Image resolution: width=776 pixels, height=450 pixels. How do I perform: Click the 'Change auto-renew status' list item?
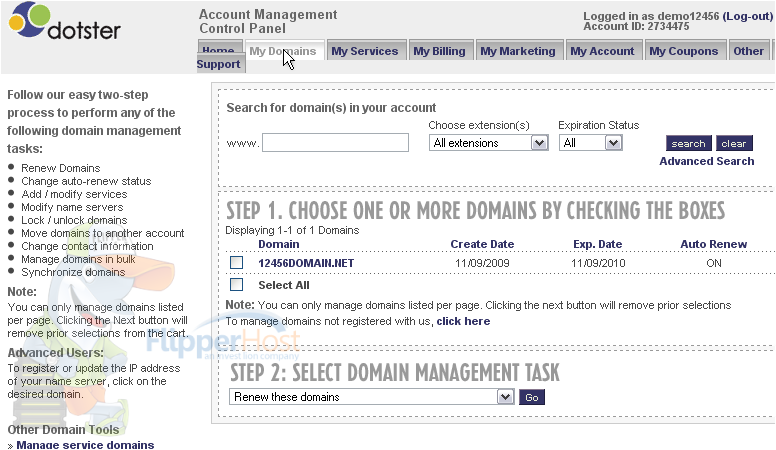pos(86,181)
